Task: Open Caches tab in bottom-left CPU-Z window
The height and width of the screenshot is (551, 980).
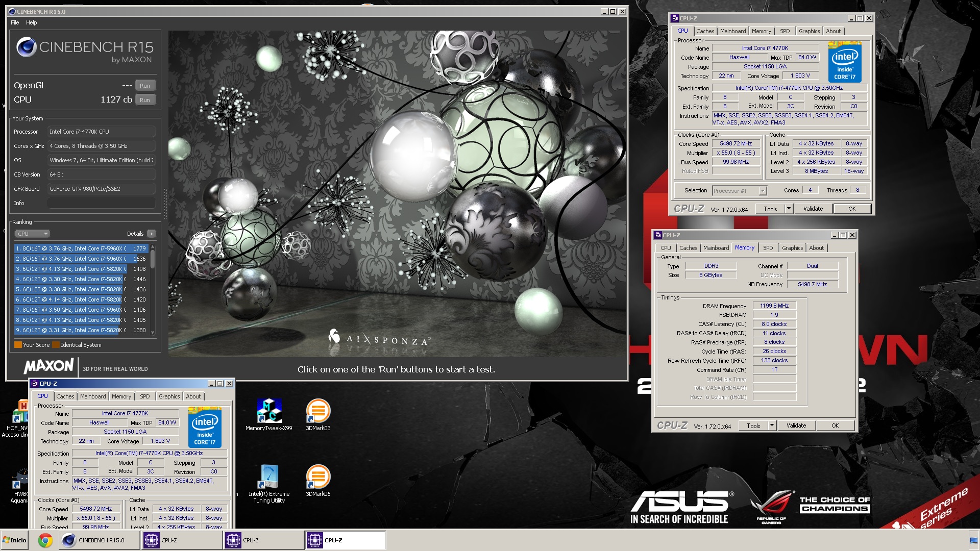Action: [65, 396]
